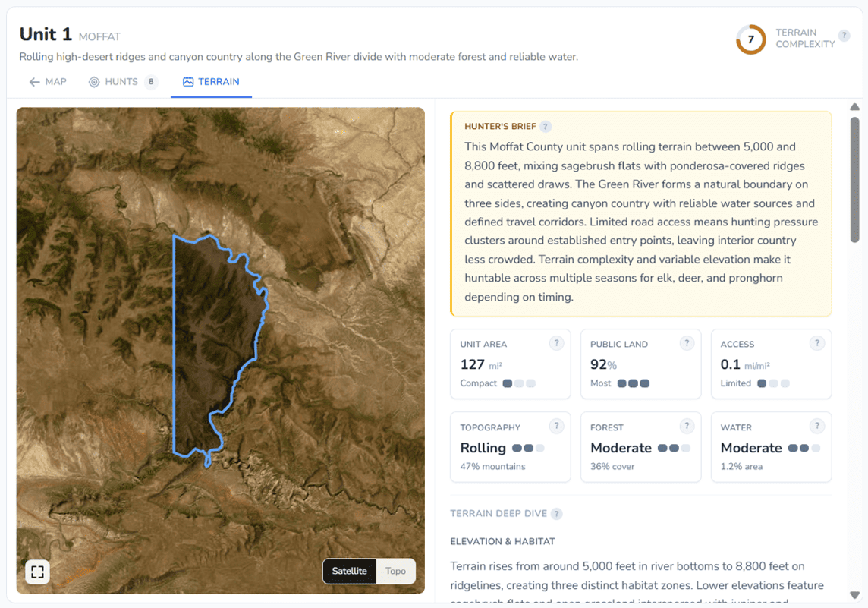Click the blue unit boundary on the map
This screenshot has height=608, width=868.
pyautogui.click(x=175, y=342)
